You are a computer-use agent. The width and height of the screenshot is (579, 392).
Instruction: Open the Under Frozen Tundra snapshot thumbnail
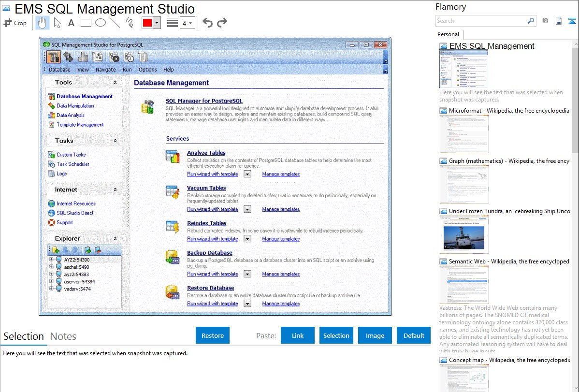click(464, 234)
